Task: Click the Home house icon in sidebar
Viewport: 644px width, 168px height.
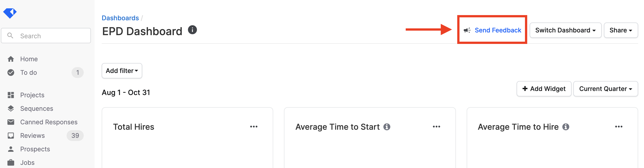Action: (11, 59)
